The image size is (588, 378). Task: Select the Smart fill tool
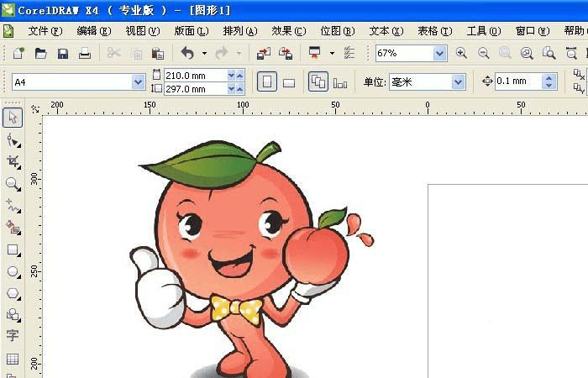click(x=13, y=228)
